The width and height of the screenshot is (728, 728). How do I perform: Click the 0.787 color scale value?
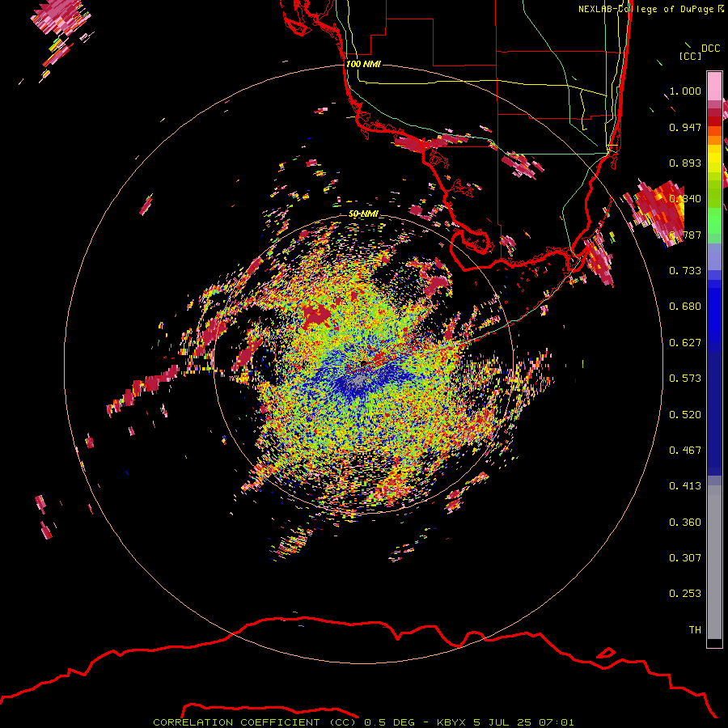tap(685, 235)
